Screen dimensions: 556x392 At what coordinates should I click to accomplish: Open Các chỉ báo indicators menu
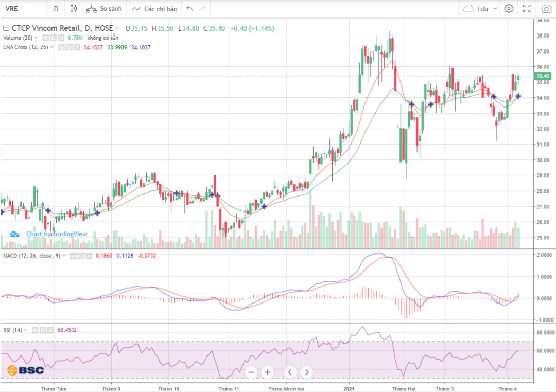click(x=154, y=9)
